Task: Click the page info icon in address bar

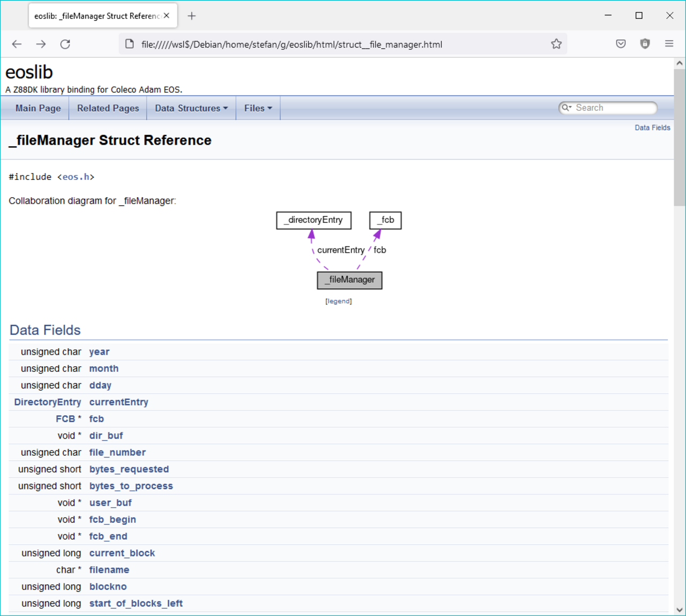Action: pyautogui.click(x=130, y=44)
